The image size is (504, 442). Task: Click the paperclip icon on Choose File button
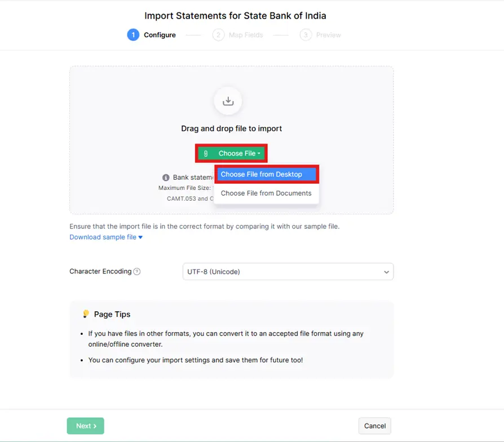pos(206,153)
